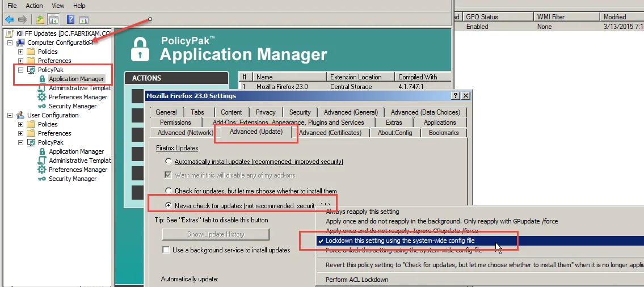Click the Extension Location column header
644x287 pixels.
[x=356, y=77]
